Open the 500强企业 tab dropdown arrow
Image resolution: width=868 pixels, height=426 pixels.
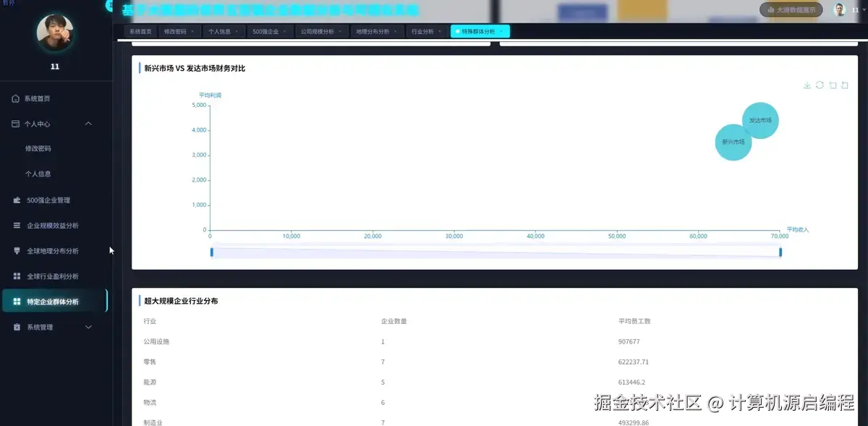pos(285,32)
